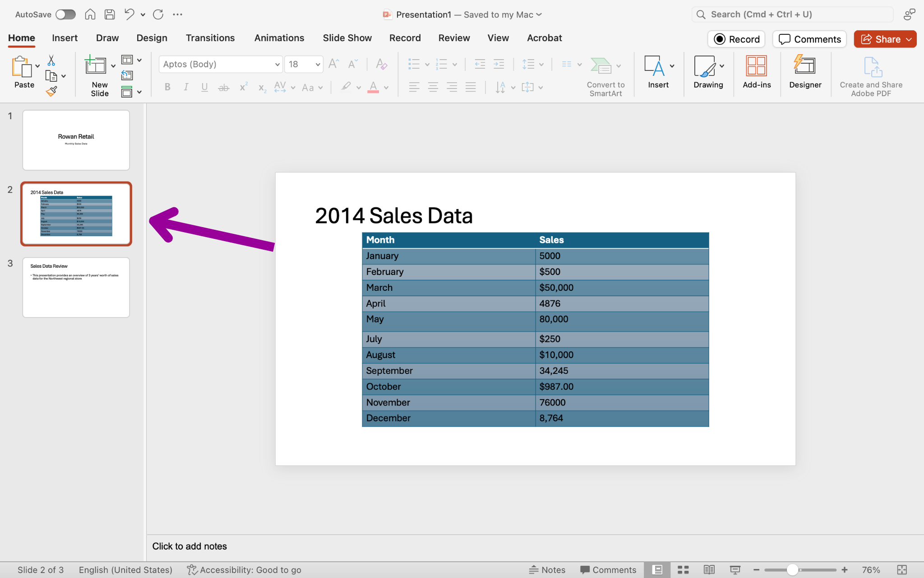Open the line spacing dropdown

532,64
